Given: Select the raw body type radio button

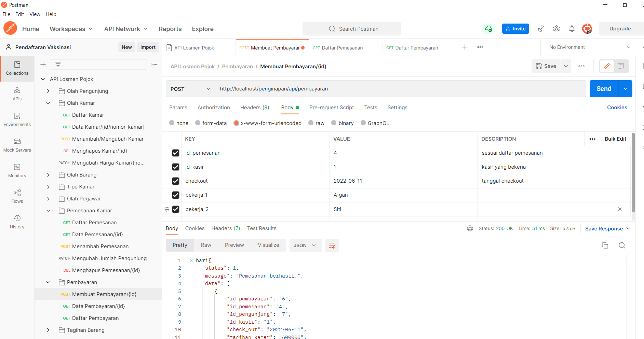Looking at the screenshot, I should pos(311,123).
